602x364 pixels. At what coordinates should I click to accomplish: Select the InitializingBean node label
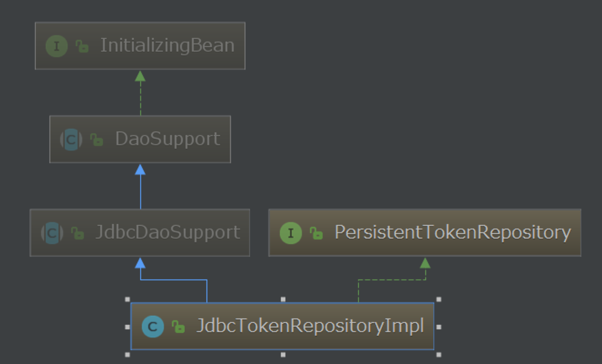point(167,45)
